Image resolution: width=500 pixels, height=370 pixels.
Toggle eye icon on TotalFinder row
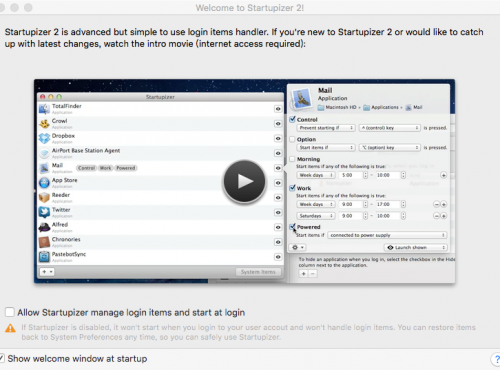(278, 109)
